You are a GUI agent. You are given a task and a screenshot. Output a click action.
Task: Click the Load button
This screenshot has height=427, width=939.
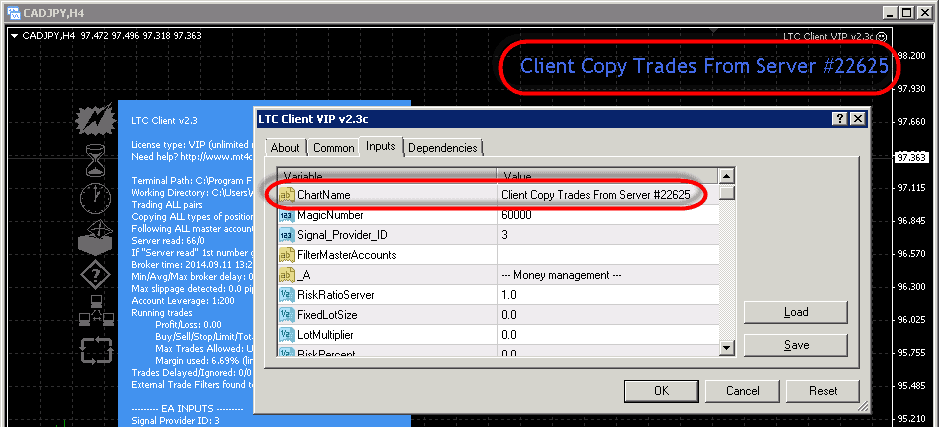(796, 312)
